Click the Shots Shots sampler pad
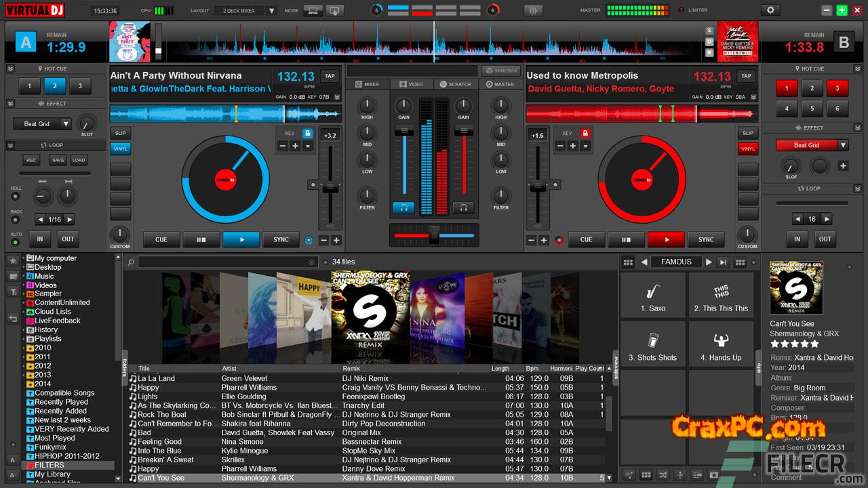The image size is (868, 488). [x=652, y=345]
